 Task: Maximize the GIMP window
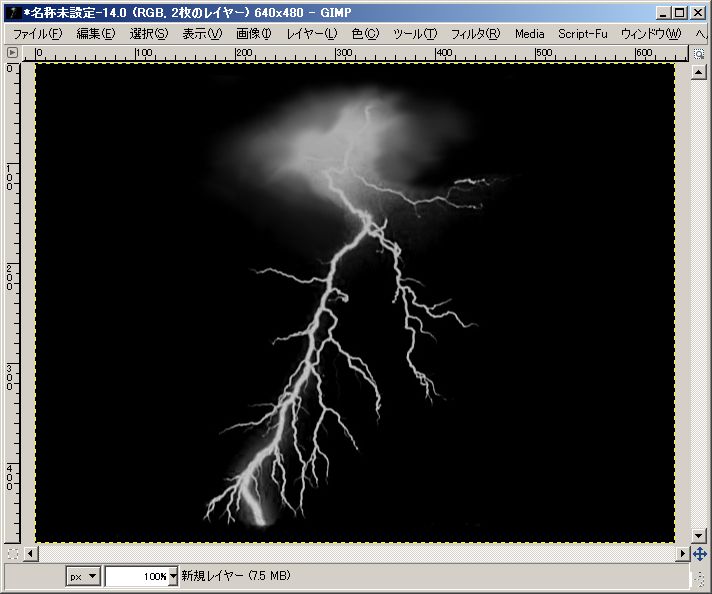[x=680, y=13]
